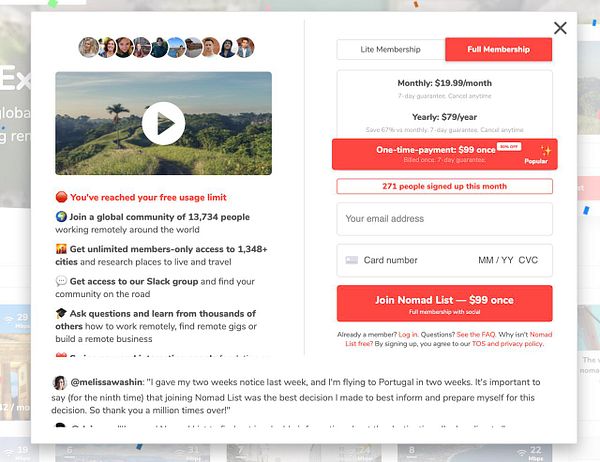Click @melissawashin's profile picture

point(60,382)
